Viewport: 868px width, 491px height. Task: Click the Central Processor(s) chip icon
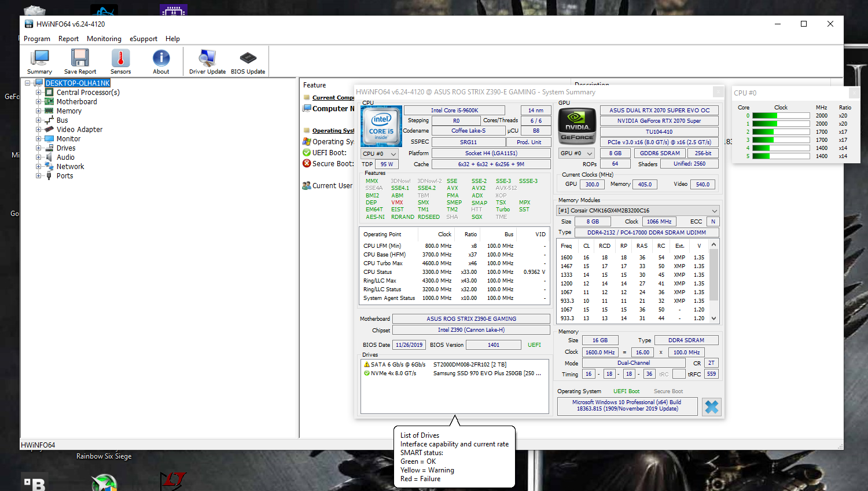[50, 92]
